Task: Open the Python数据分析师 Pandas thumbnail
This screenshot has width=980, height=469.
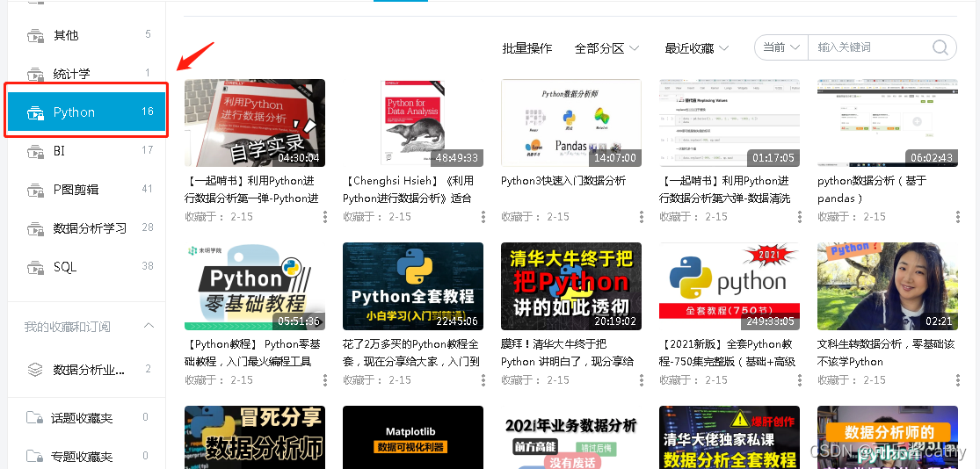Action: (571, 123)
